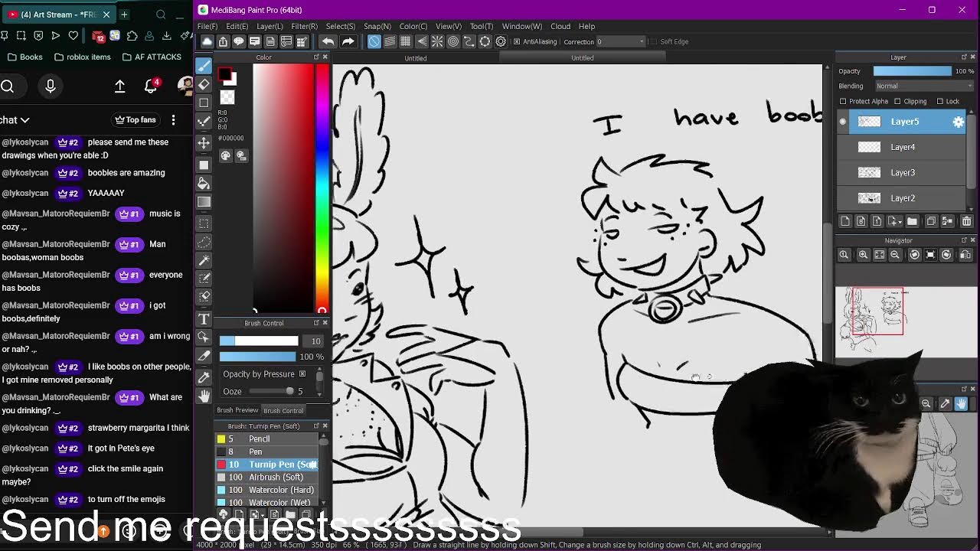Turn snap off with the blue circle icon

374,41
